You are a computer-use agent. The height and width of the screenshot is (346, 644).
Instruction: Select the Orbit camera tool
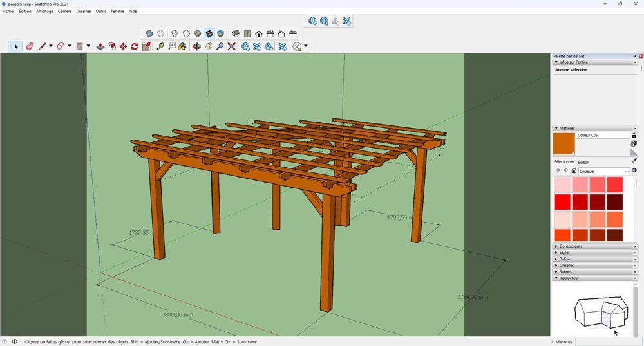coord(197,46)
